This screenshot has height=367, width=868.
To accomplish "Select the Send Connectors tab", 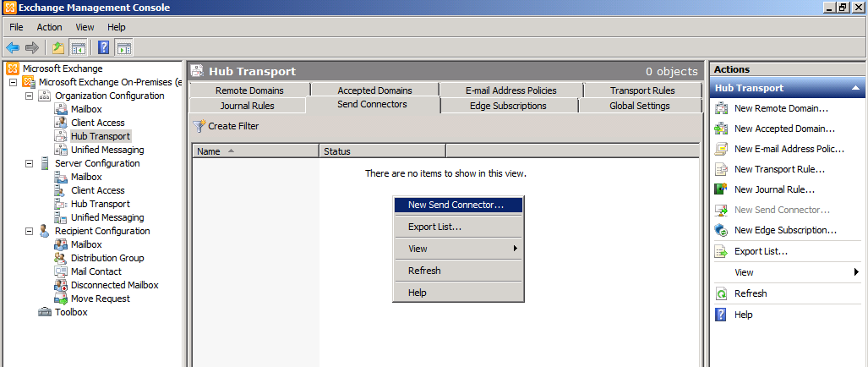I will pos(372,105).
